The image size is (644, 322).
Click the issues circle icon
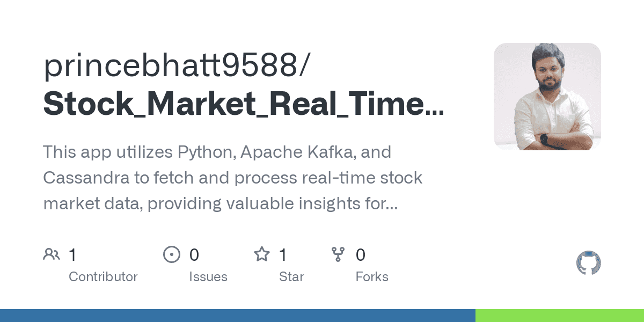(x=172, y=254)
